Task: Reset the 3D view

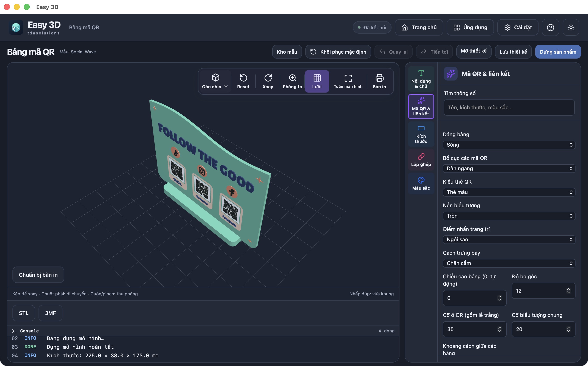Action: (x=243, y=81)
